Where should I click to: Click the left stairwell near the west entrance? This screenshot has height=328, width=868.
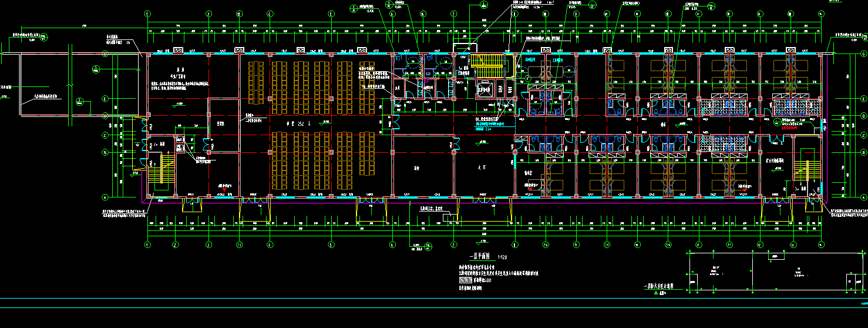(x=159, y=170)
